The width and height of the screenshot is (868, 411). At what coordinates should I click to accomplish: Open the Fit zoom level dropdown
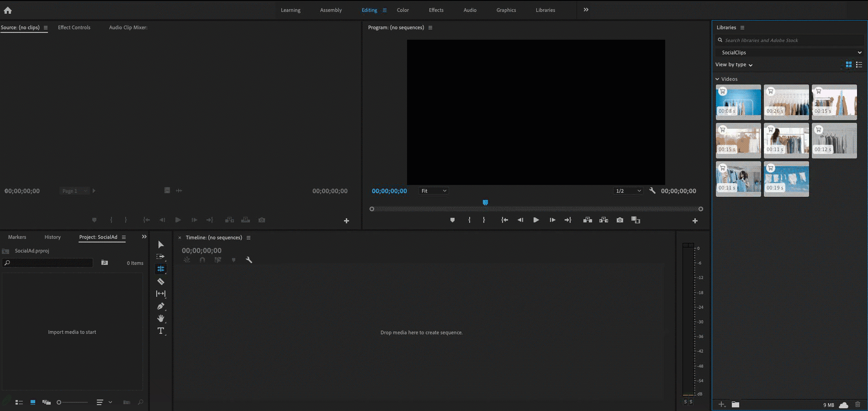433,191
